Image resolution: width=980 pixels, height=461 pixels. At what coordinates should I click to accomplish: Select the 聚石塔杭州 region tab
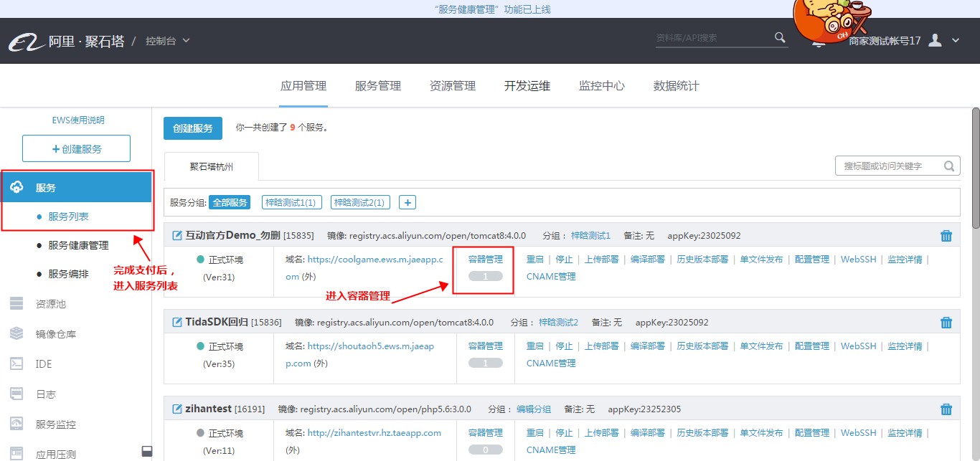click(212, 166)
